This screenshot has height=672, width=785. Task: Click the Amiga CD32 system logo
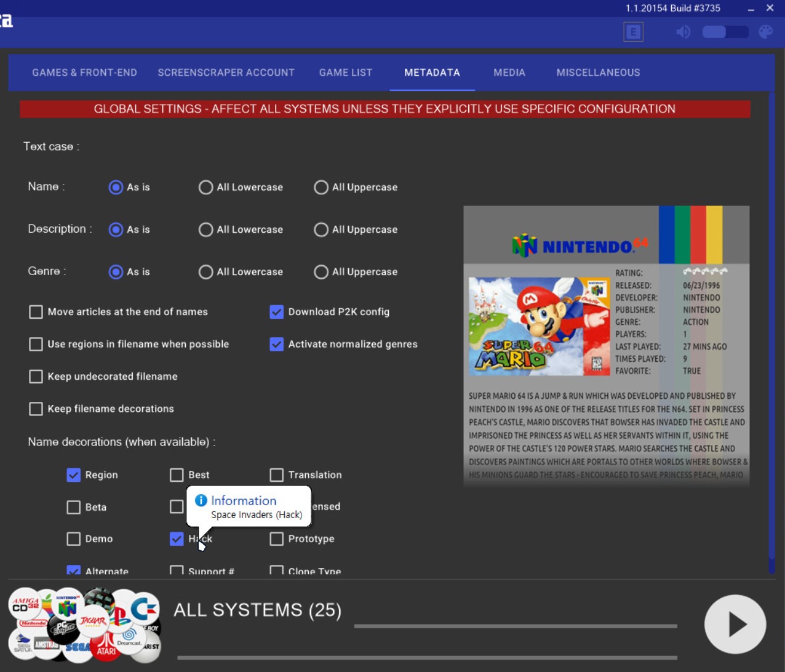pos(25,604)
